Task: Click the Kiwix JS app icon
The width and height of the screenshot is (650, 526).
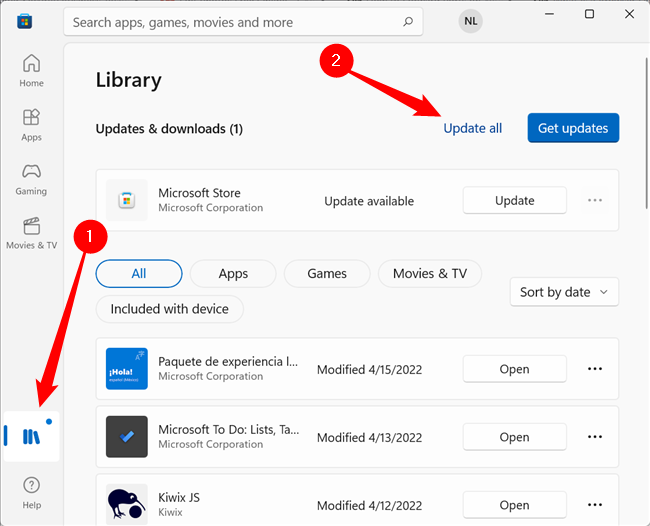Action: (127, 504)
